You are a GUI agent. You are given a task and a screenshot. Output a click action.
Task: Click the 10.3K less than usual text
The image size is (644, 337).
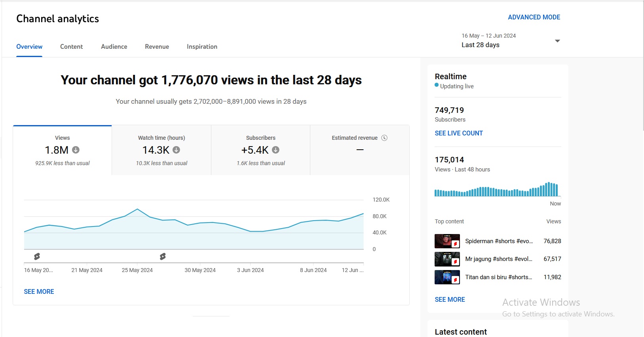point(161,163)
